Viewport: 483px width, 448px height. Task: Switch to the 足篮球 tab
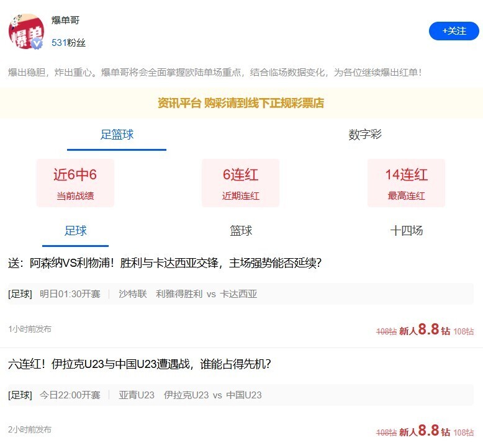[117, 135]
